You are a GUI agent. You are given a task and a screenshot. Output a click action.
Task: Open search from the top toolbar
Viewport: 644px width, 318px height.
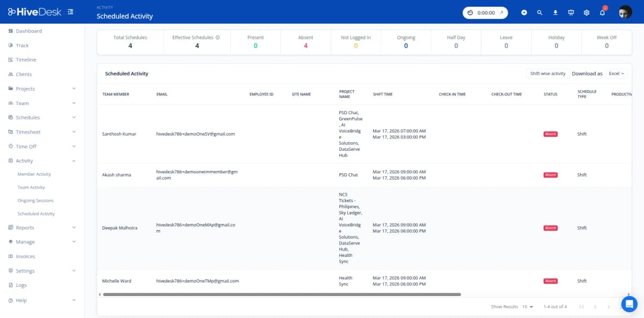(x=539, y=12)
